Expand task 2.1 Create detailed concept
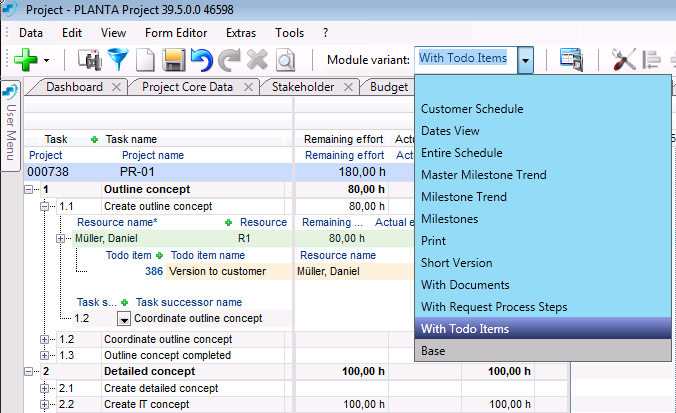676x413 pixels. click(44, 388)
